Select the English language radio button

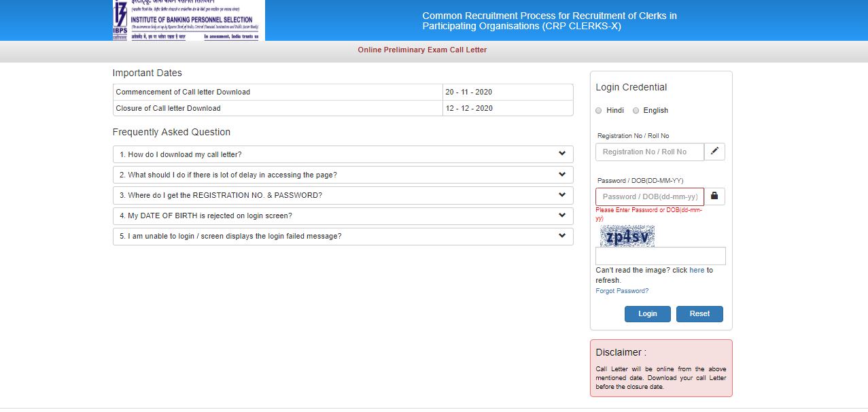coord(636,110)
